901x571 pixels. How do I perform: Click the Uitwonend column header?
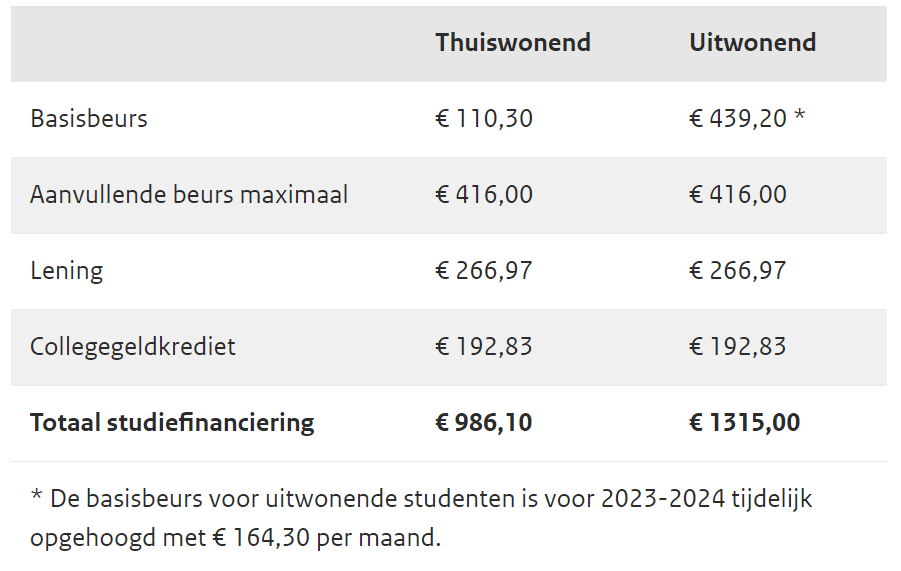point(752,43)
